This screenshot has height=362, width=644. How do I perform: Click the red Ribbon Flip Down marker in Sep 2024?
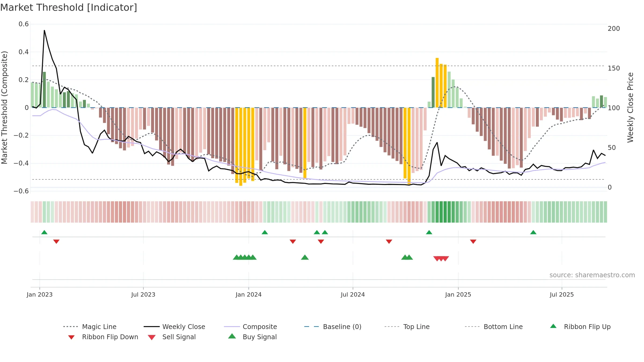[x=389, y=242]
